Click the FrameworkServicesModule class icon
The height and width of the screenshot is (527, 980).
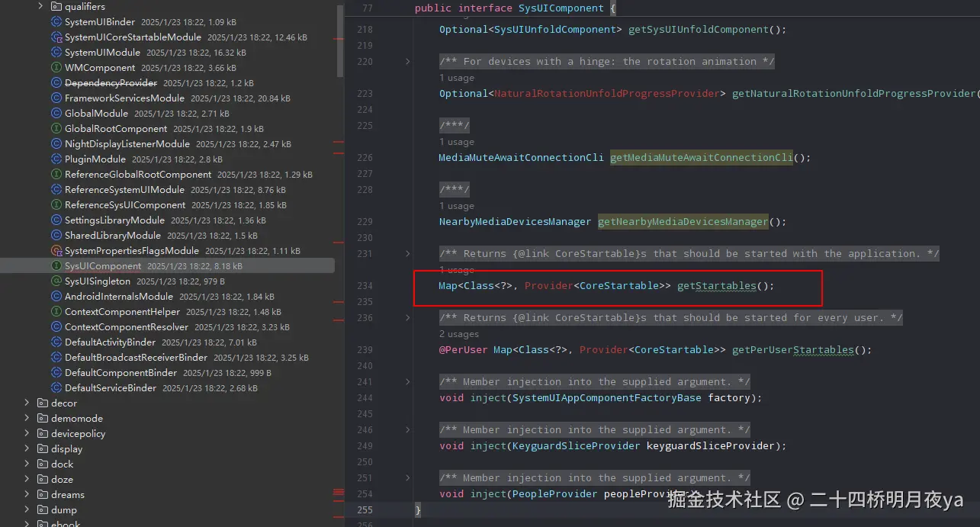(56, 98)
